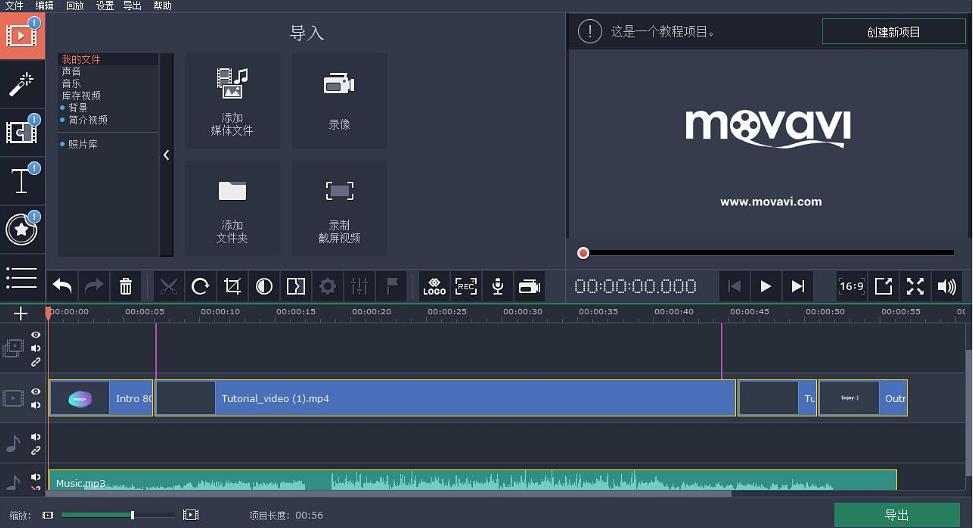
Task: Open Clip properties gear icon
Action: pyautogui.click(x=327, y=286)
